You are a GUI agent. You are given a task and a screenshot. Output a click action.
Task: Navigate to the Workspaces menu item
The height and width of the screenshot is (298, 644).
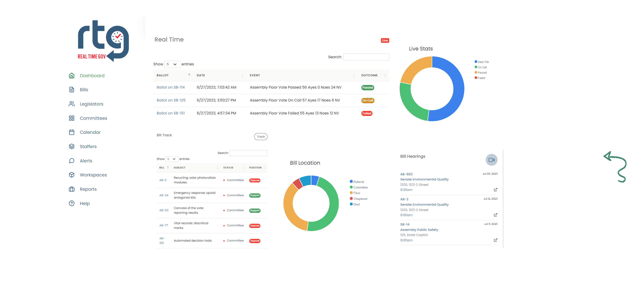(93, 175)
